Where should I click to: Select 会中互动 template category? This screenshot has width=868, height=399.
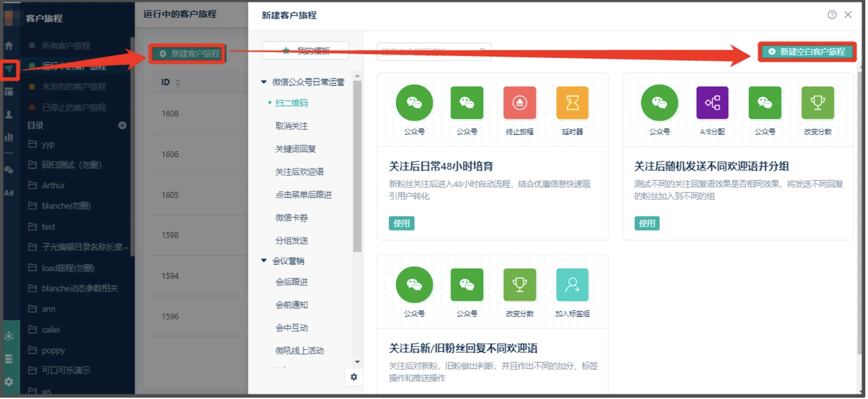(292, 328)
